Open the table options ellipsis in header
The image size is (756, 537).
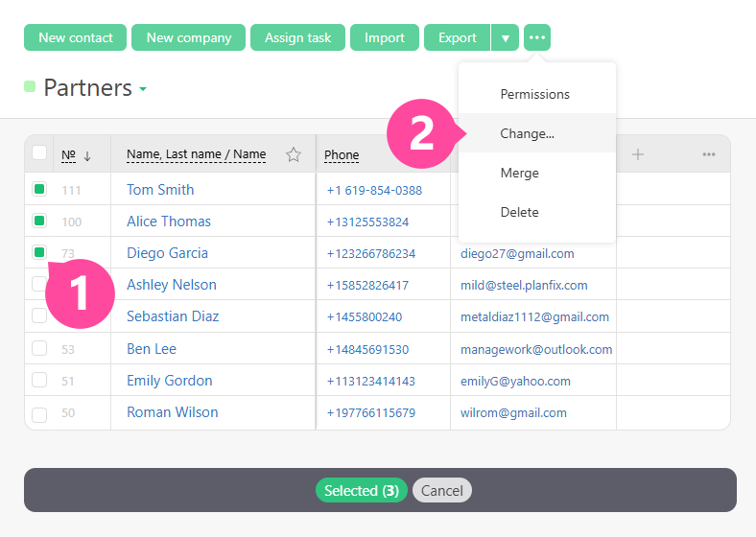tap(708, 154)
